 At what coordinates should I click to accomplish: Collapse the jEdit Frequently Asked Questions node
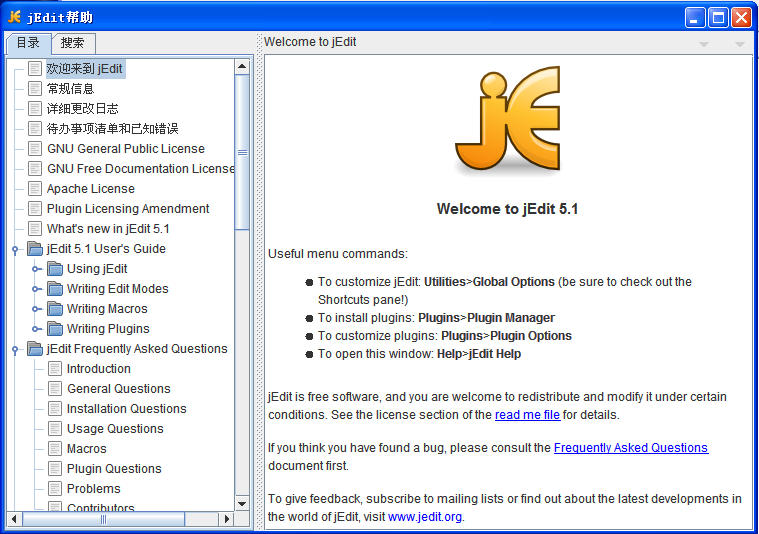(15, 350)
